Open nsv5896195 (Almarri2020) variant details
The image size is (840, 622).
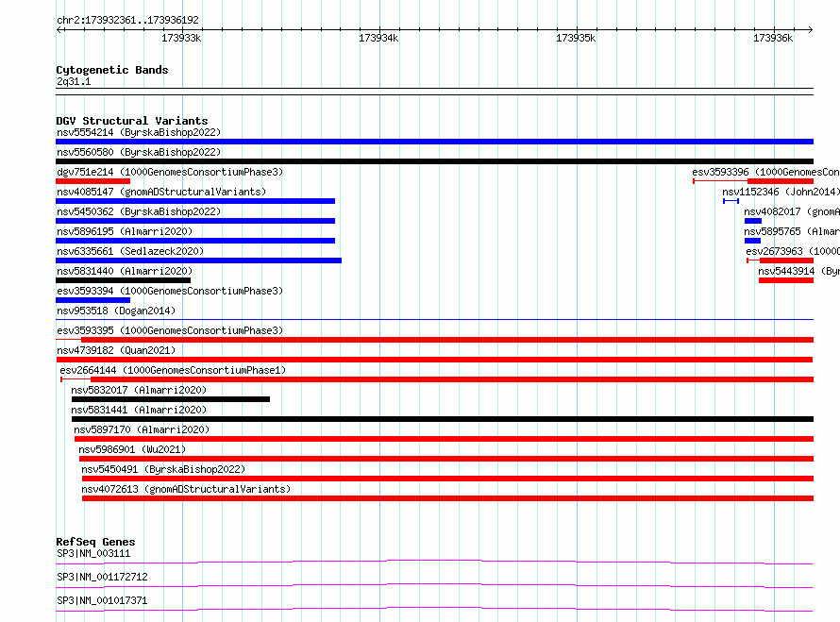[x=125, y=231]
